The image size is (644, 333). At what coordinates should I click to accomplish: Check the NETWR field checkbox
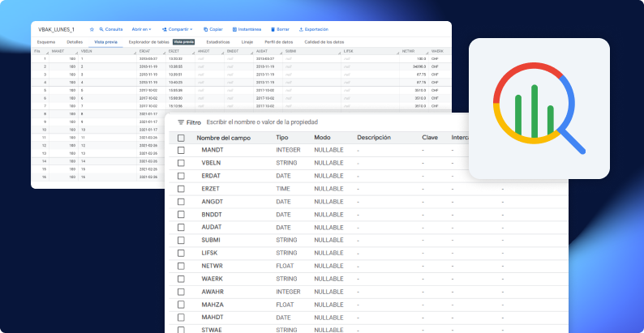click(x=181, y=266)
